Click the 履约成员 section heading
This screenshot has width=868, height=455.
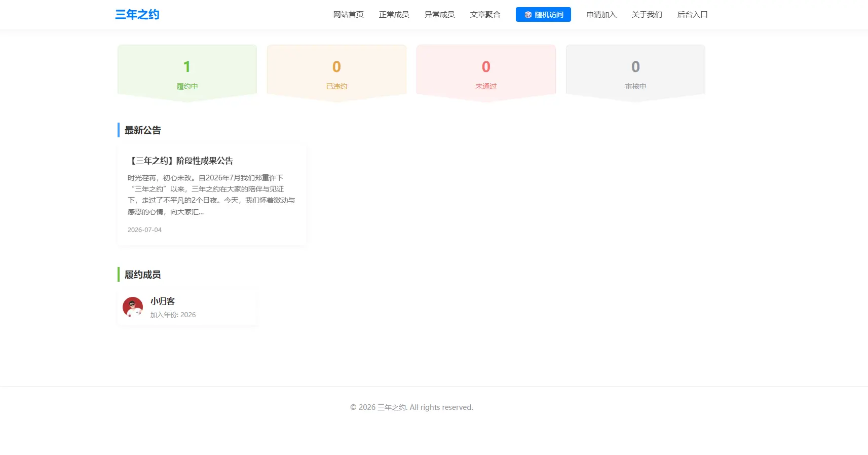click(x=143, y=275)
